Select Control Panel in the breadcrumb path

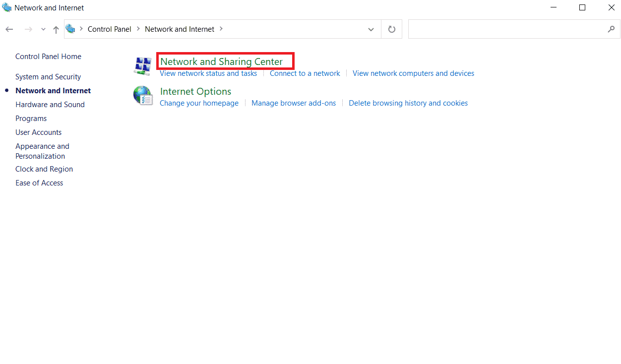coord(109,29)
